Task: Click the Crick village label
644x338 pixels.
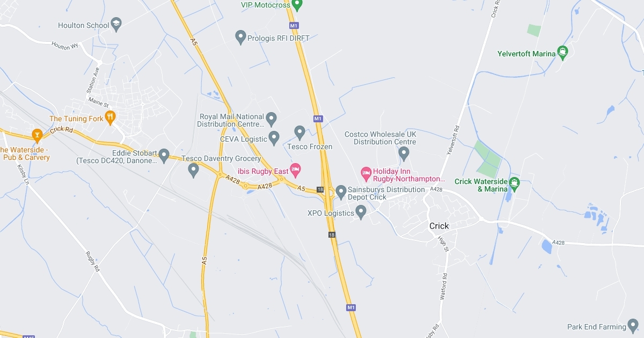Action: [x=439, y=226]
